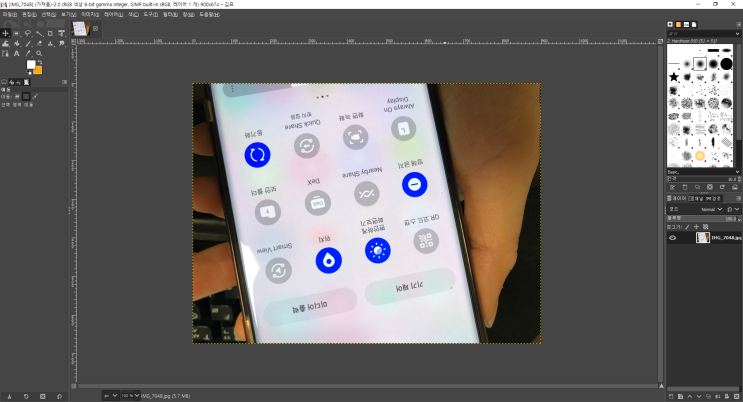Select the Smudge tool
743x402 pixels.
pos(62,44)
